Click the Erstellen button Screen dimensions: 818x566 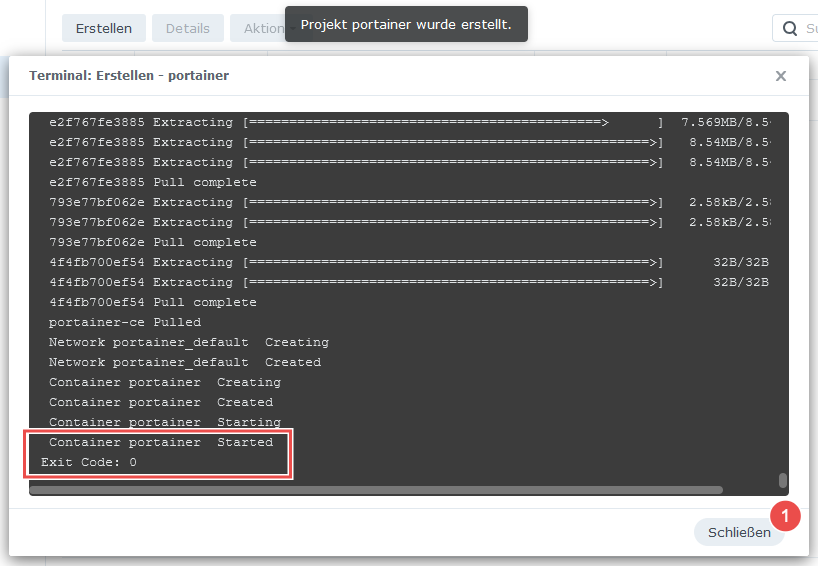[104, 28]
